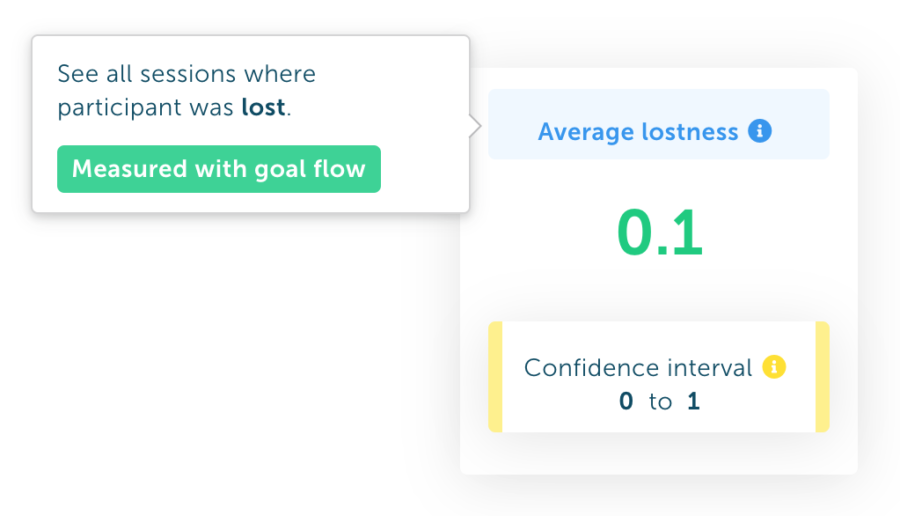Click the right yellow confidence interval bar
The width and height of the screenshot is (900, 516).
(x=822, y=377)
